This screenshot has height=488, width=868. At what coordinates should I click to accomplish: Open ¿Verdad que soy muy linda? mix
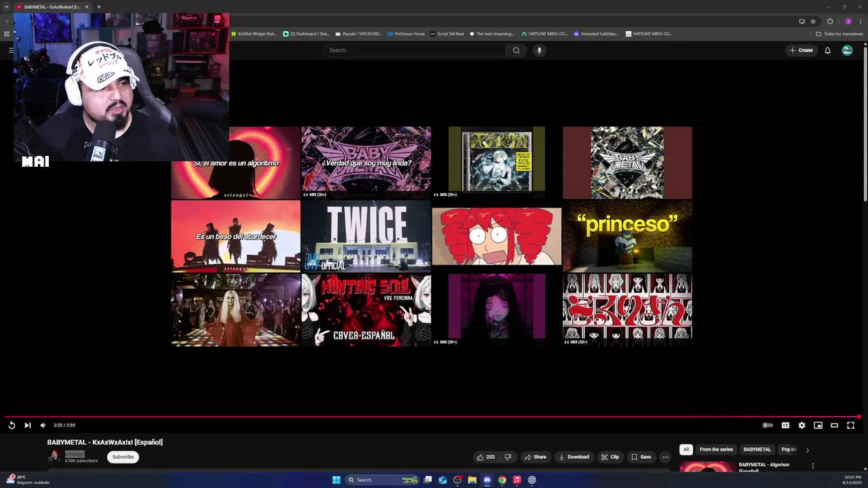(366, 163)
